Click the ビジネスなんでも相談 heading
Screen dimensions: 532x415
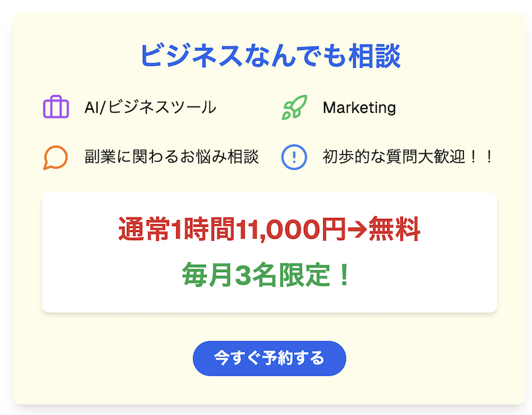pos(269,56)
